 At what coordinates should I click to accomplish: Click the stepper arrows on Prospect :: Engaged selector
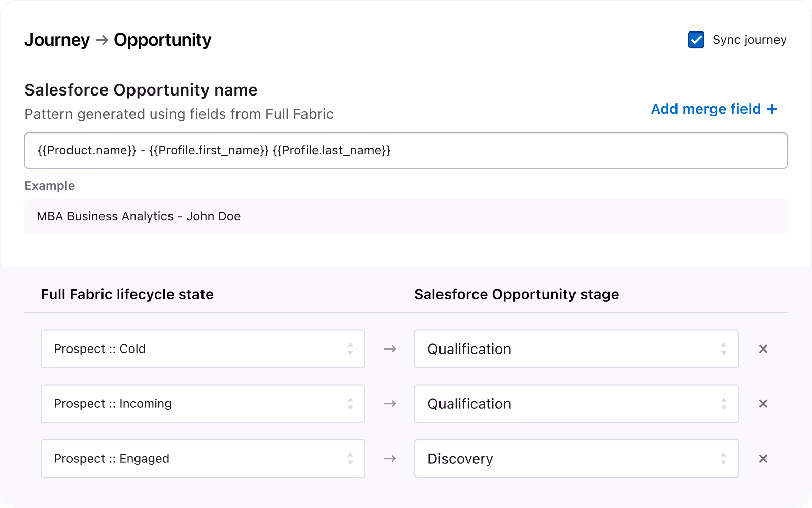pos(351,459)
